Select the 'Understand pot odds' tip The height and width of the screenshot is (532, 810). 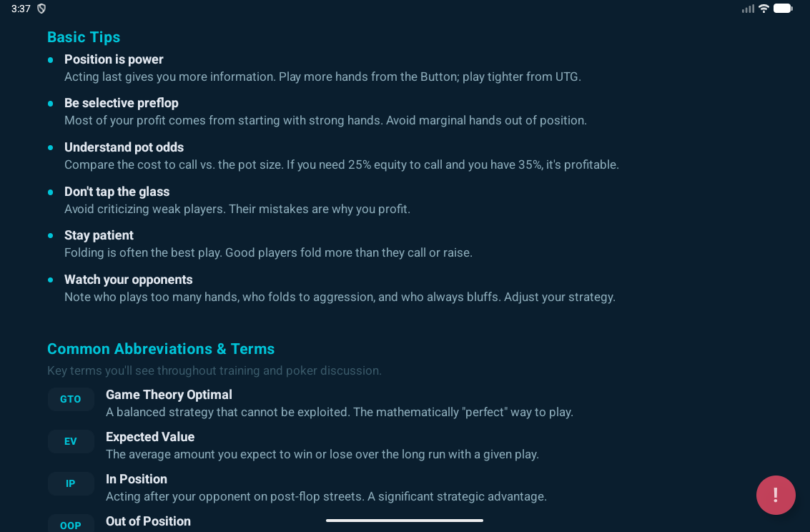[x=124, y=147]
